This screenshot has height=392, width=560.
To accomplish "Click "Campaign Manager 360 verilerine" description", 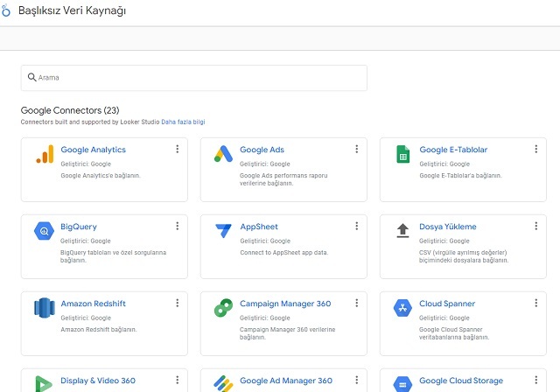I will [x=288, y=329].
